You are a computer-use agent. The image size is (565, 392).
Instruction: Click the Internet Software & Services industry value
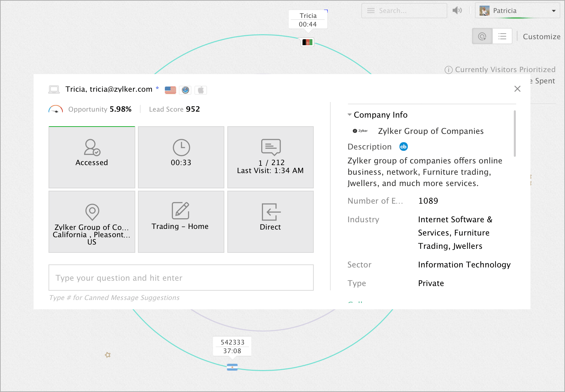tap(455, 233)
